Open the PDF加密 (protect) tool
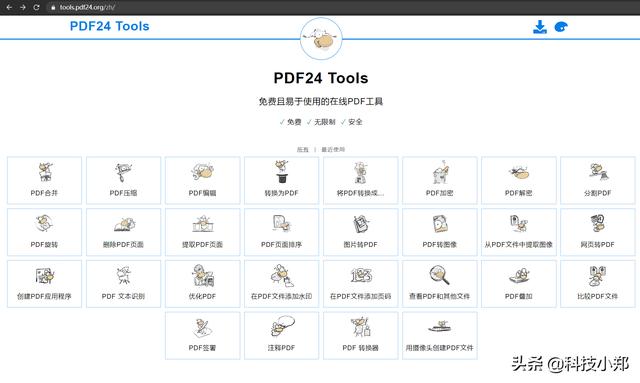The width and height of the screenshot is (640, 383). [440, 180]
